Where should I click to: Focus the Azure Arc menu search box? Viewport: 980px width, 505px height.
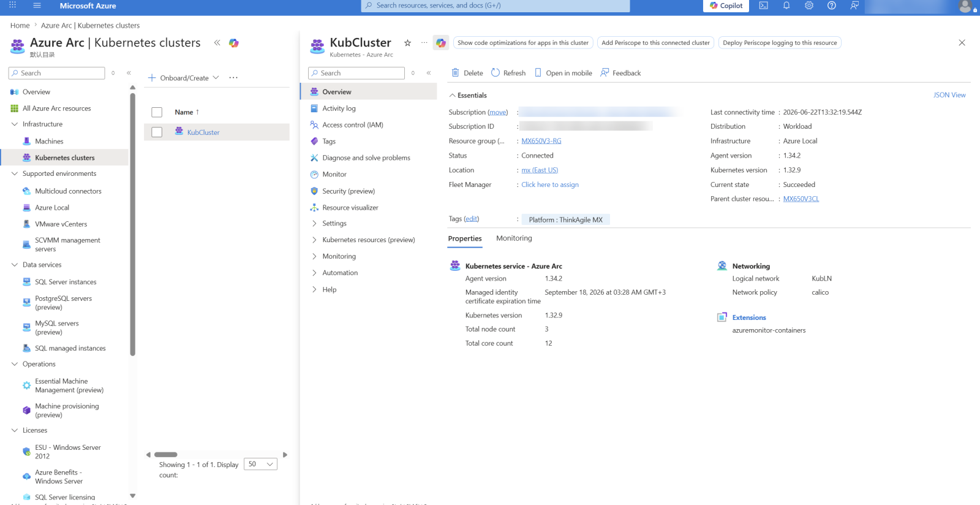57,73
